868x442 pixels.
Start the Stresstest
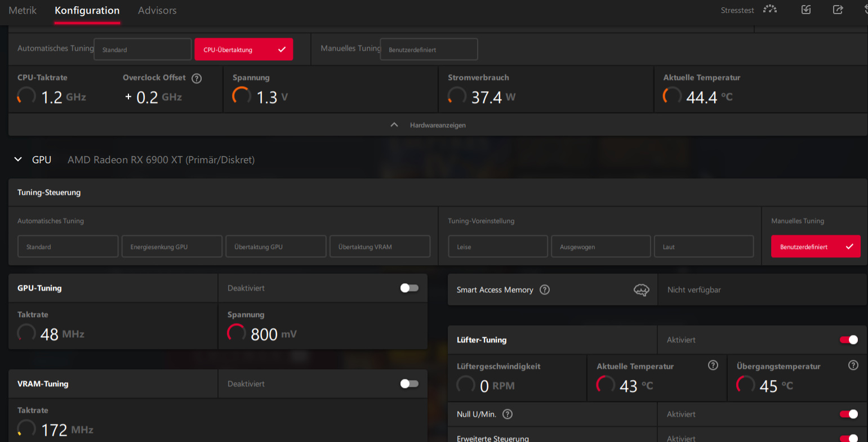737,10
